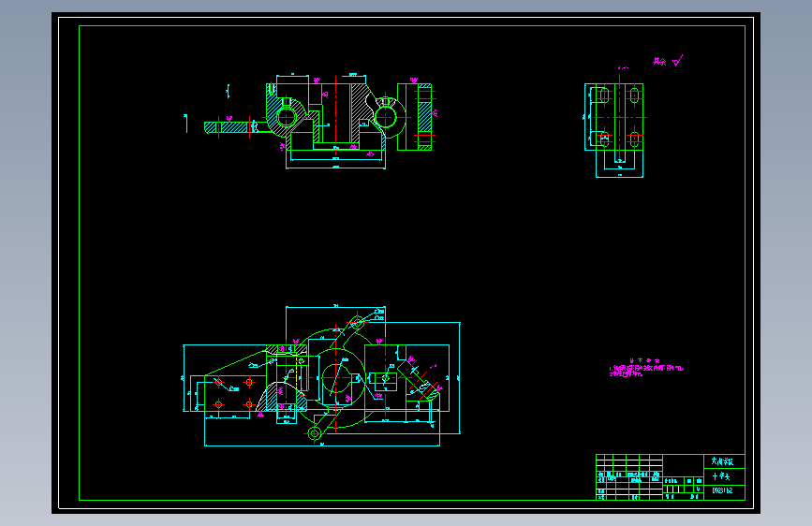Select the central circle in the plan view
The image size is (812, 526).
(336, 378)
